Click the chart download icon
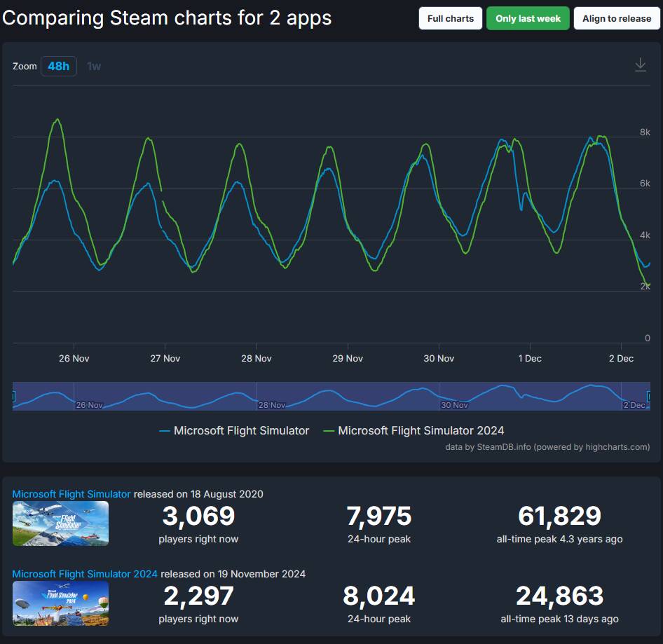Image resolution: width=663 pixels, height=644 pixels. click(x=640, y=64)
